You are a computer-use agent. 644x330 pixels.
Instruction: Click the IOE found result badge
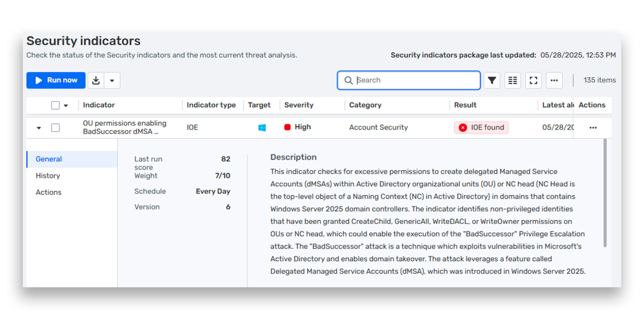point(481,127)
